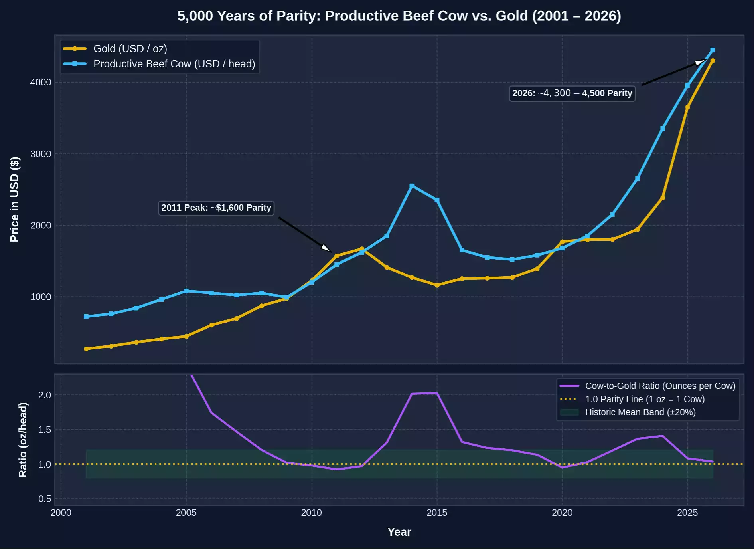Click the 2020 year tick label

(x=562, y=513)
